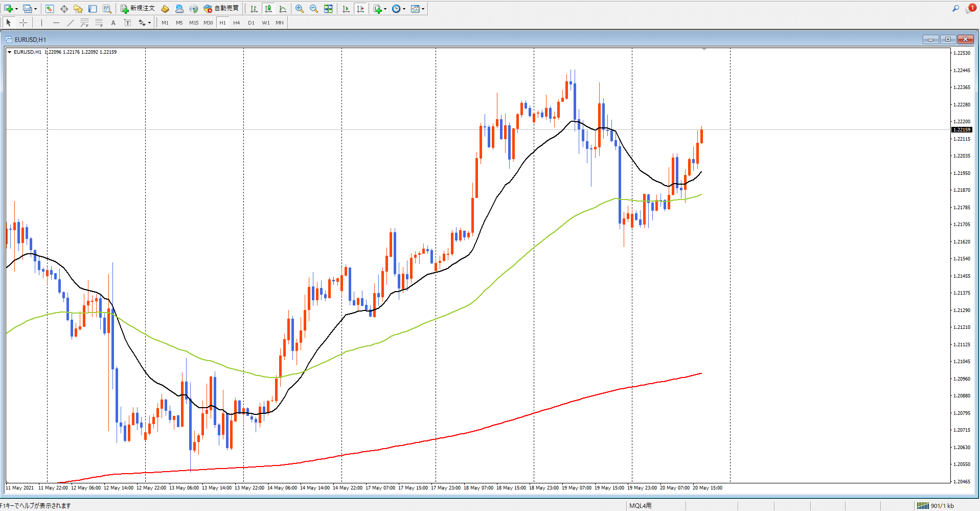Toggle chart shift button
This screenshot has height=511, width=980.
360,9
